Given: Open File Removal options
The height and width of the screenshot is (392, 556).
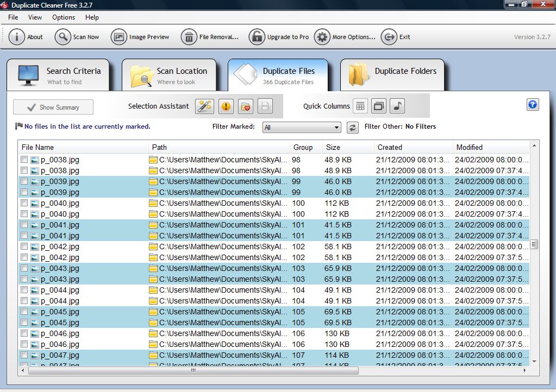Looking at the screenshot, I should (x=209, y=37).
